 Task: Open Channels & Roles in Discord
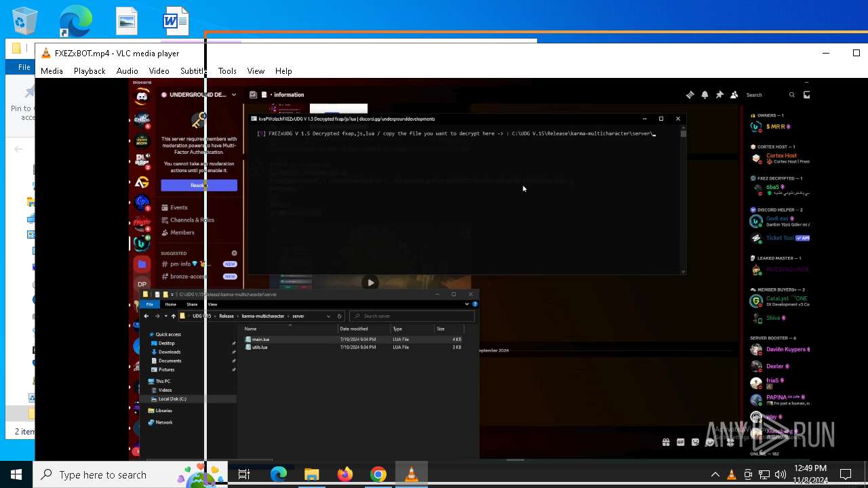192,220
